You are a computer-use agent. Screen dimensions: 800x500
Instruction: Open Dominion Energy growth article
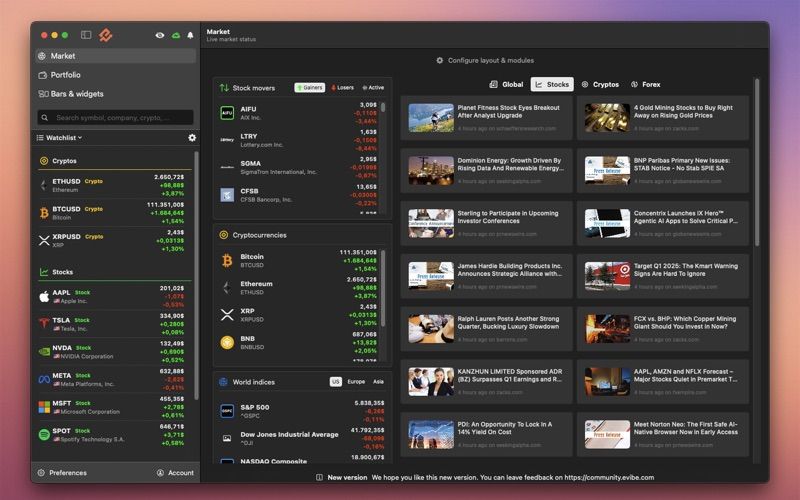coord(487,170)
